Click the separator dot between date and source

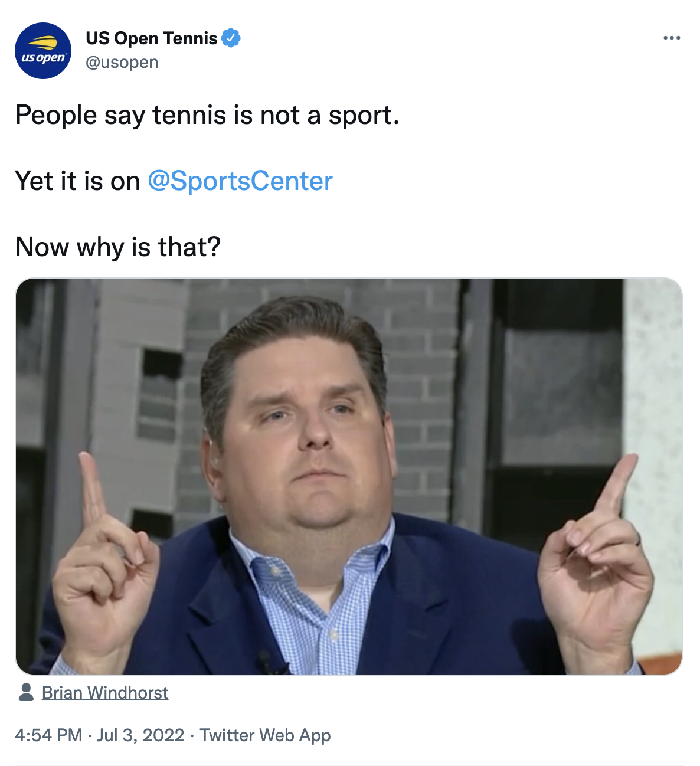[x=192, y=735]
